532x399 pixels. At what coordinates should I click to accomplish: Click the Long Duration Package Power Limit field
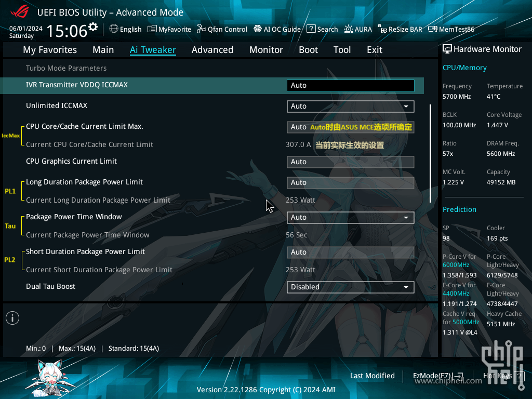pyautogui.click(x=351, y=182)
